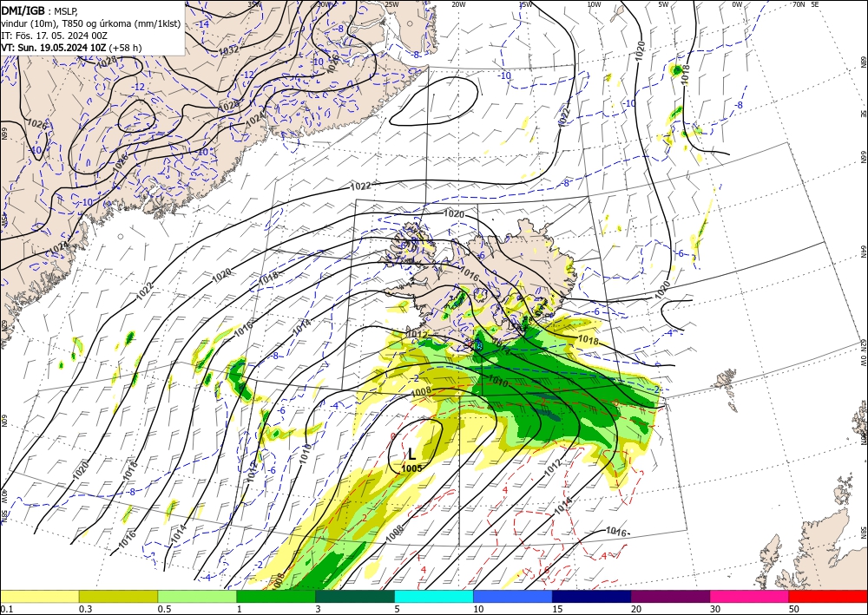Image resolution: width=868 pixels, height=615 pixels.
Task: Click the 0W longitude label
Action: coord(737,3)
